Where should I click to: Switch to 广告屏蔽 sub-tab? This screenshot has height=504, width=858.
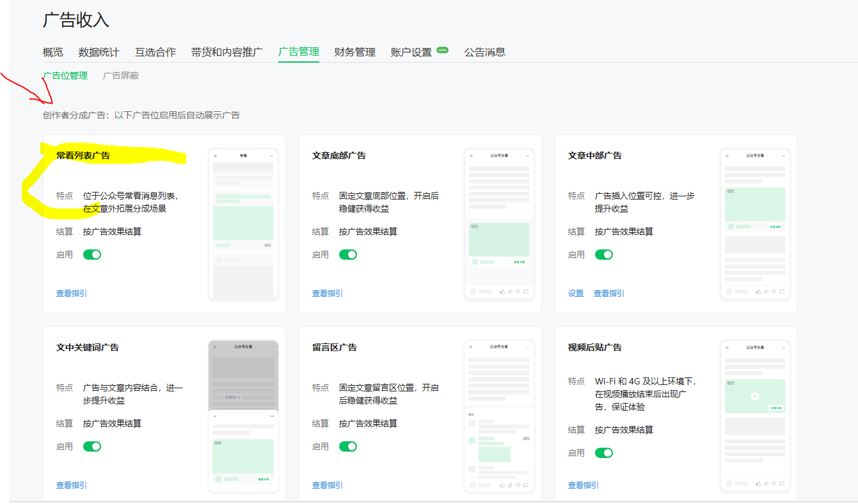[x=121, y=75]
